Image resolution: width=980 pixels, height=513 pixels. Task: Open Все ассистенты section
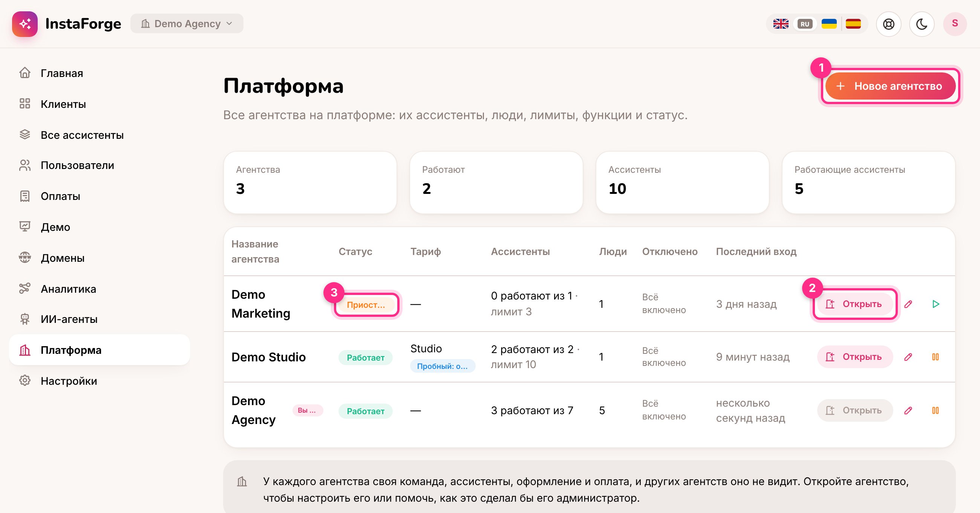[x=100, y=135]
